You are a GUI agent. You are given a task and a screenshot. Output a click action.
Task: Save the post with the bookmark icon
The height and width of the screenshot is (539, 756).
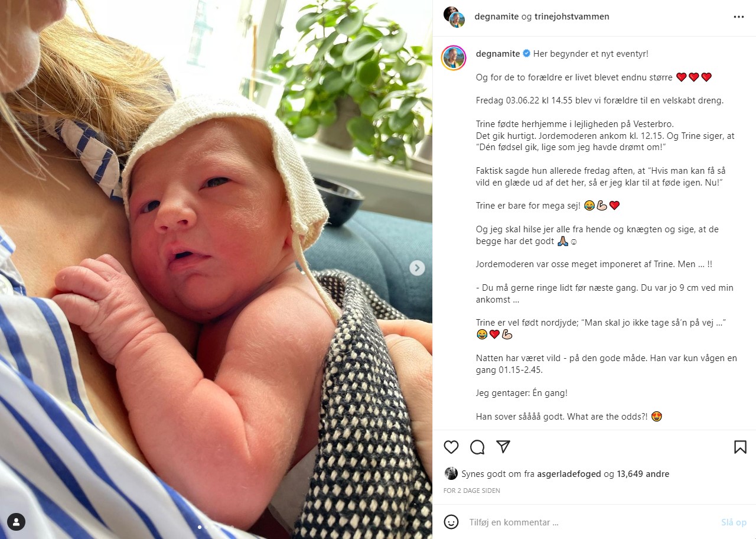740,447
